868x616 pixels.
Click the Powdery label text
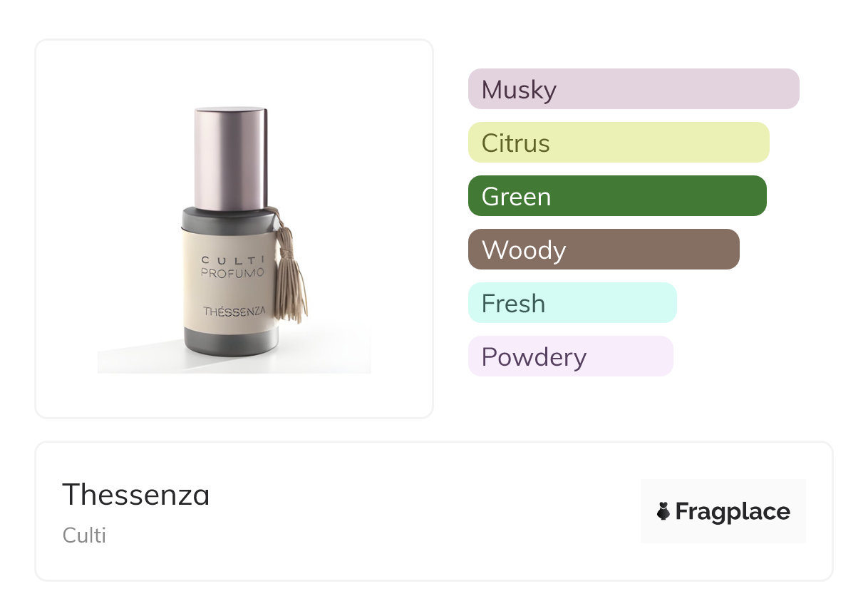[x=534, y=357]
